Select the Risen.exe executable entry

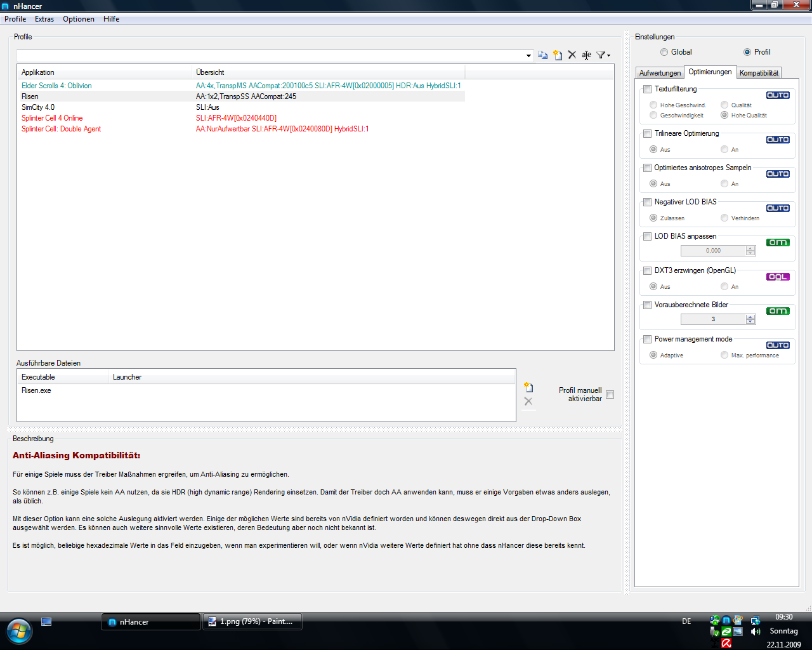click(x=36, y=390)
